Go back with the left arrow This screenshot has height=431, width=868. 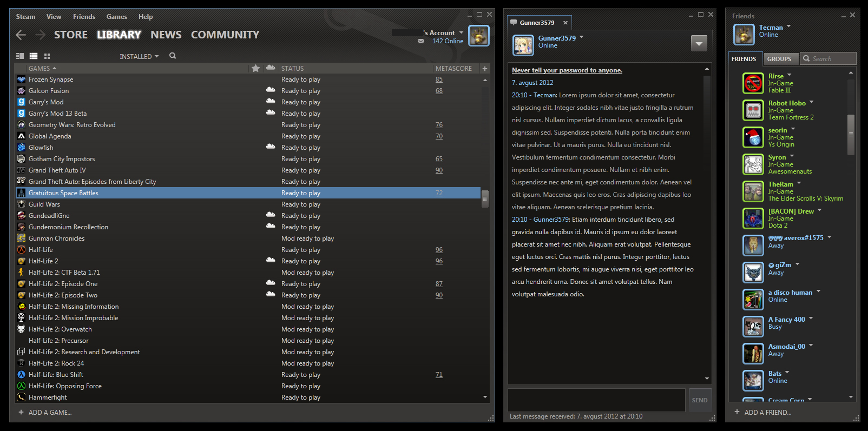[21, 35]
